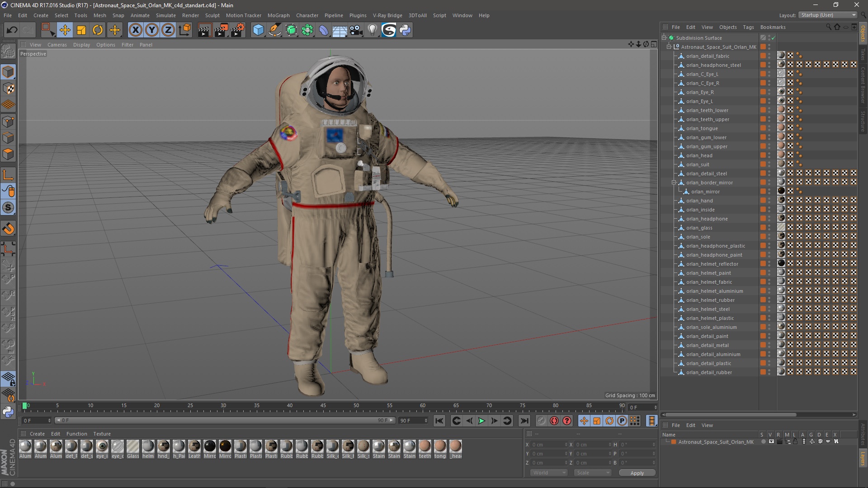Click the timeline range slider bar
The height and width of the screenshot is (488, 868).
(225, 420)
